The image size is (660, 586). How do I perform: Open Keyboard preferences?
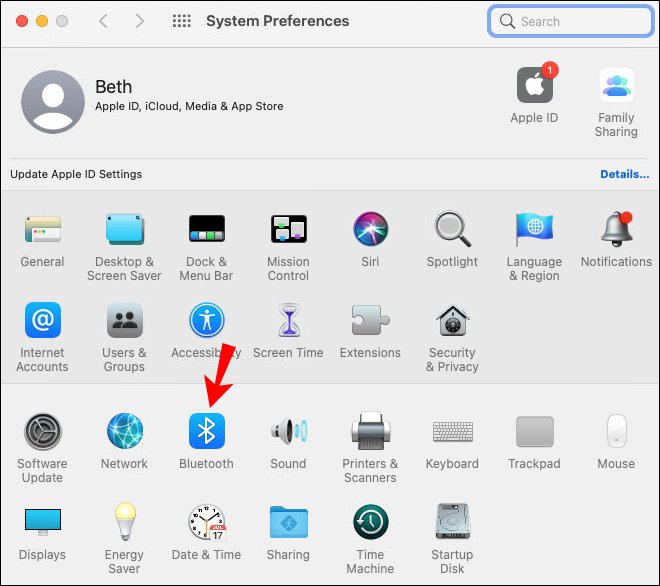pos(452,432)
